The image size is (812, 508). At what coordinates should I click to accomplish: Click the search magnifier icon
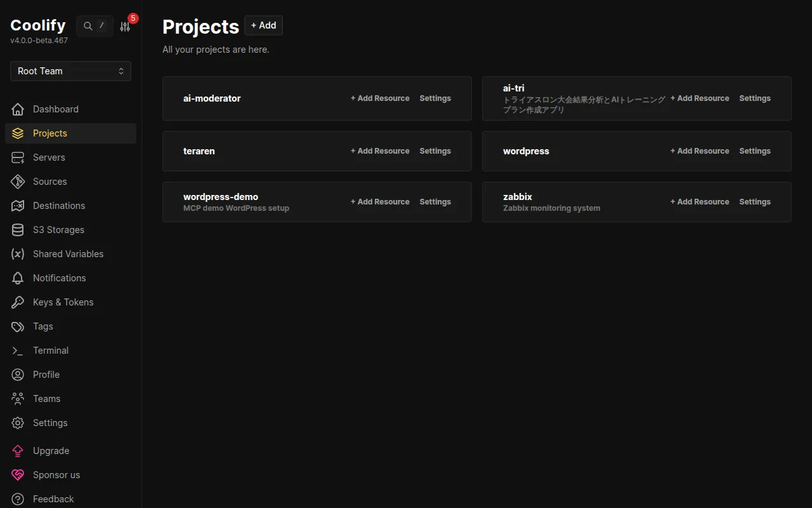coord(88,25)
